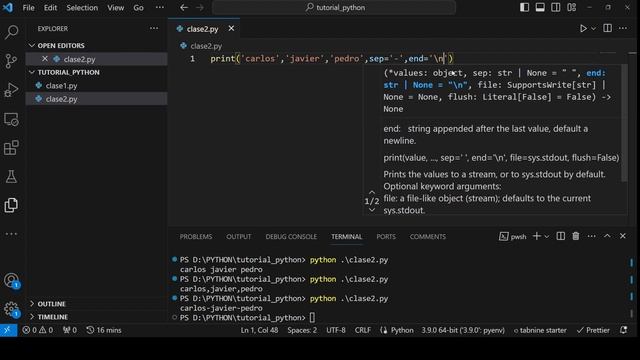Image resolution: width=640 pixels, height=360 pixels.
Task: Open the Manage settings gear
Action: [11, 309]
